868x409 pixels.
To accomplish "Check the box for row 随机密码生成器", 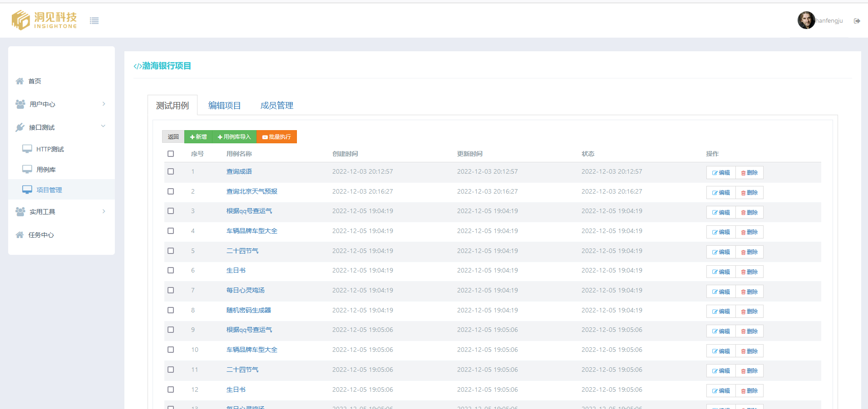I will (x=171, y=310).
